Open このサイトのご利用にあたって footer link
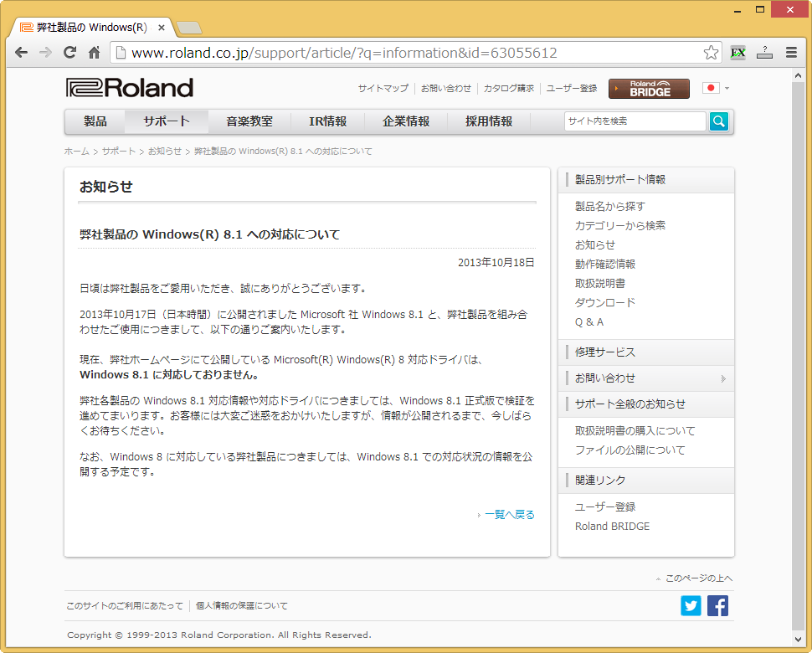The width and height of the screenshot is (812, 653). tap(125, 606)
